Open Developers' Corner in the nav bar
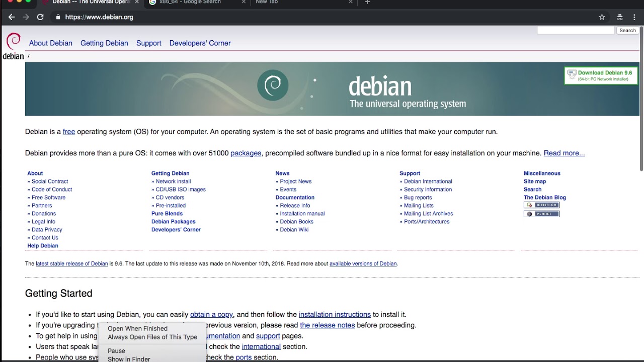The width and height of the screenshot is (644, 362). (200, 43)
